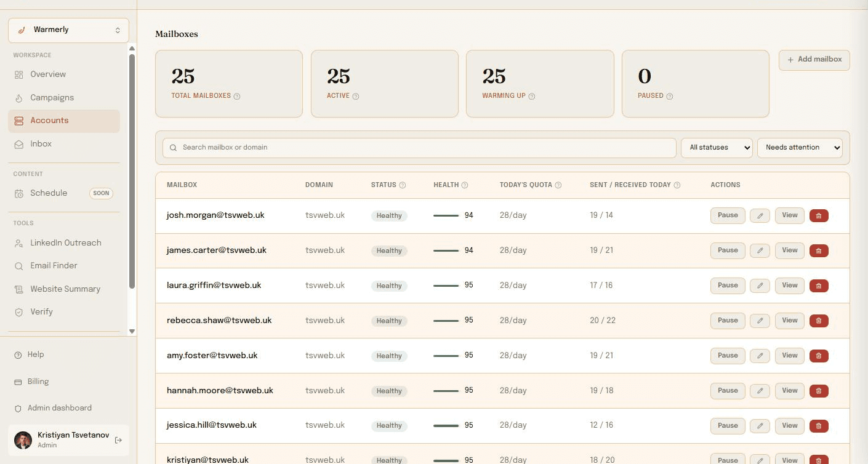View the hannah.moore@tsvweb.uk mailbox
Image resolution: width=868 pixels, height=464 pixels.
(x=789, y=391)
